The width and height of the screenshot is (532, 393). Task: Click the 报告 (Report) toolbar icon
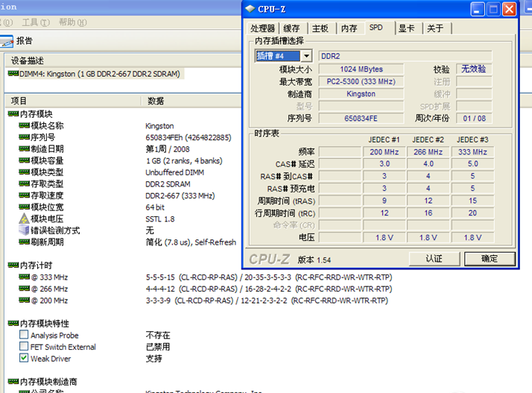6,41
